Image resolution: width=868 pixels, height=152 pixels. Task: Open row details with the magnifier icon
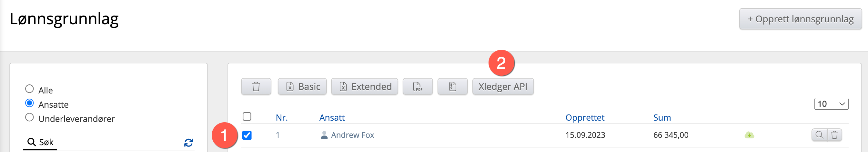tap(819, 135)
